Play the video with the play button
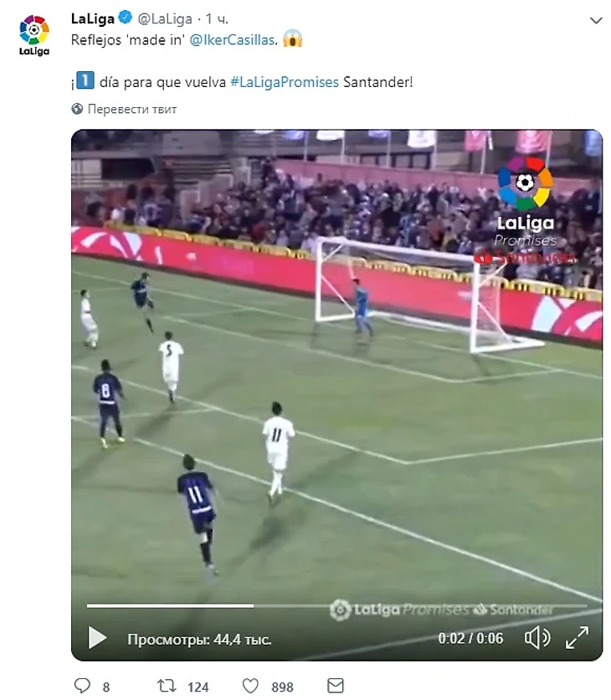 click(97, 637)
